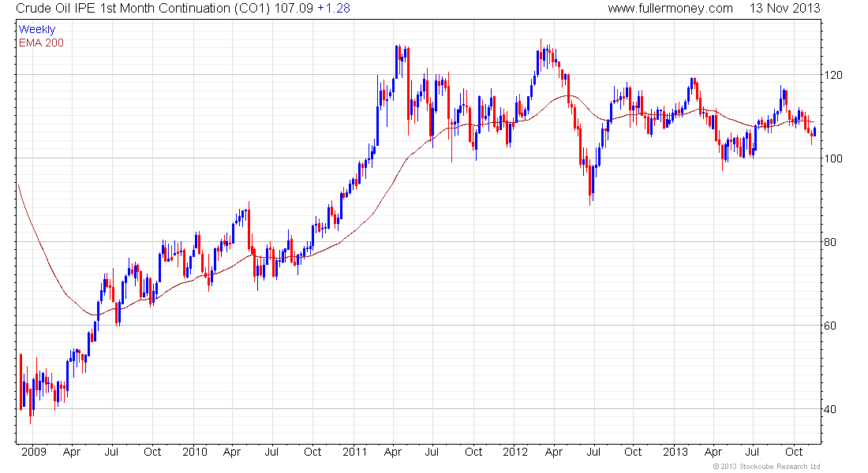Open the www.fullermoney.com text
868x473 pixels.
tap(671, 9)
